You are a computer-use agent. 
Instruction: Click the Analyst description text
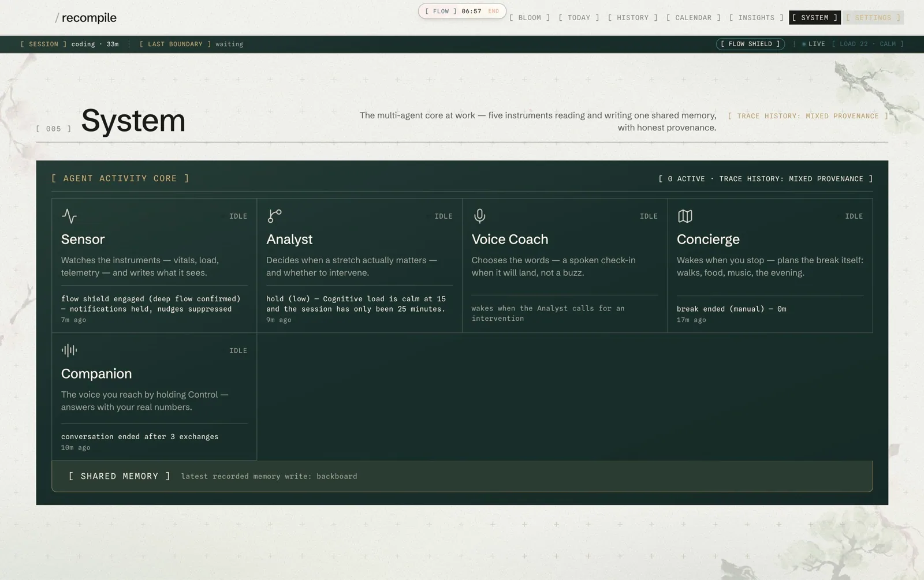click(x=352, y=267)
